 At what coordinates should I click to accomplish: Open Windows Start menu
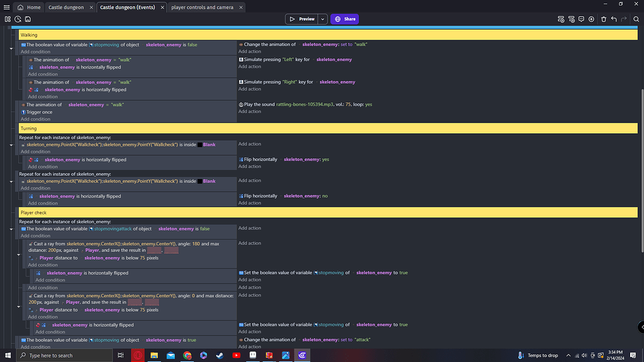coord(8,356)
